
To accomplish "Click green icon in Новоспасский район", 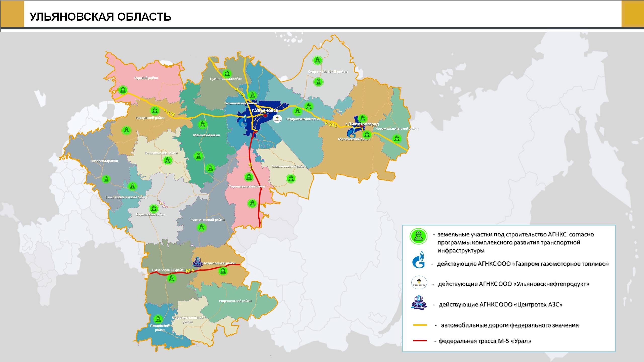I will click(x=223, y=271).
